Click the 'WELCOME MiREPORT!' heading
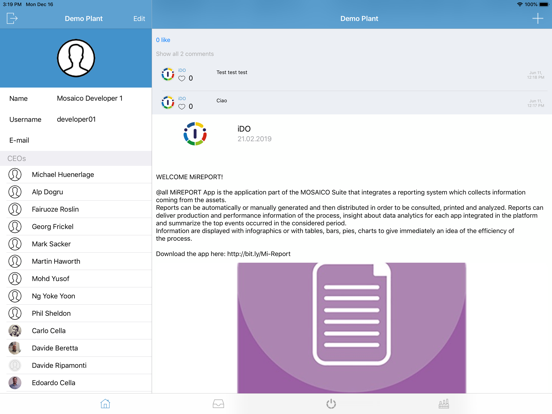Image resolution: width=552 pixels, height=414 pixels. point(189,177)
